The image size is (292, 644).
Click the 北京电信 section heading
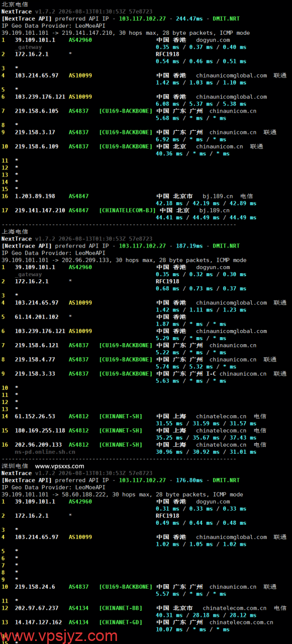15,4
